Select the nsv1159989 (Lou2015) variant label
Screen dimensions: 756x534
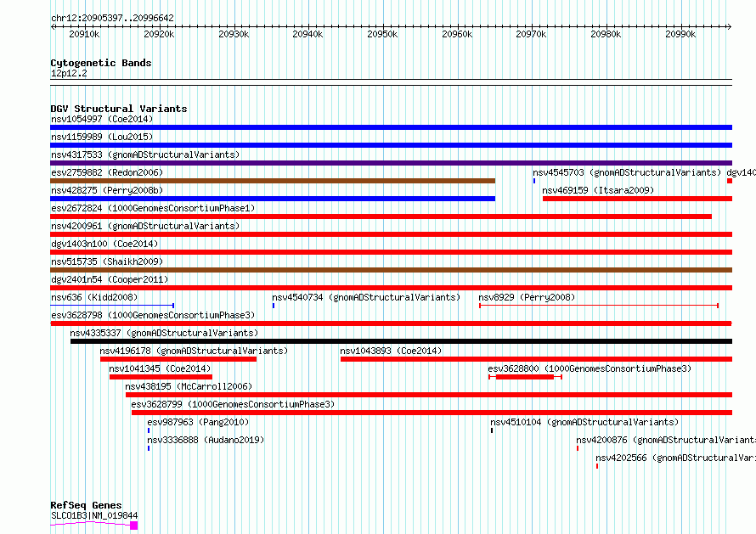(102, 137)
